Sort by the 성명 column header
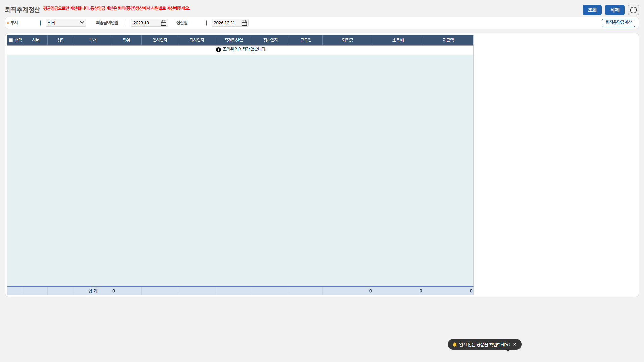 pyautogui.click(x=61, y=40)
